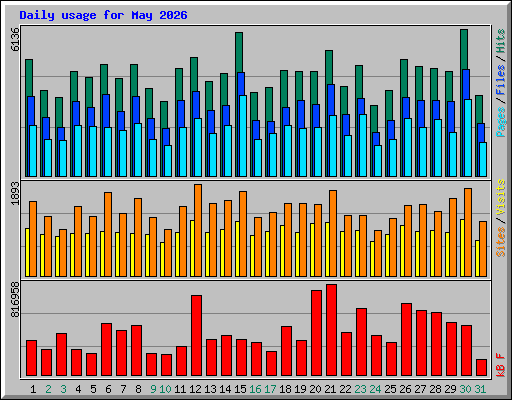Click day 29 on the x-axis
This screenshot has height=400, width=512.
[x=450, y=389]
